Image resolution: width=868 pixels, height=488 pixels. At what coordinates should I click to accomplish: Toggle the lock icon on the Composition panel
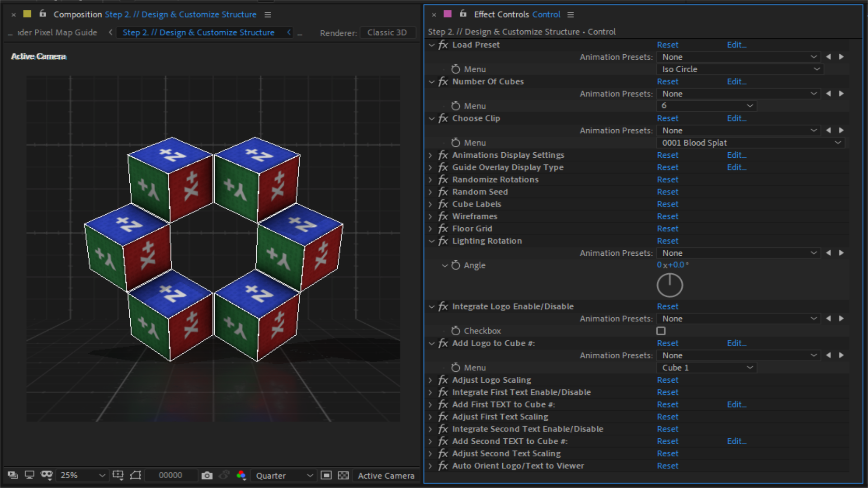(x=42, y=14)
